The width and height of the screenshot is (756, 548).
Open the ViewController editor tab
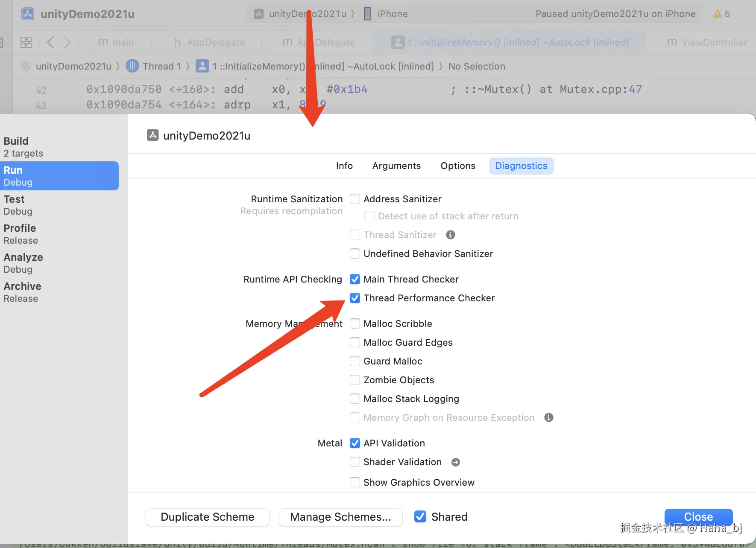tap(707, 42)
